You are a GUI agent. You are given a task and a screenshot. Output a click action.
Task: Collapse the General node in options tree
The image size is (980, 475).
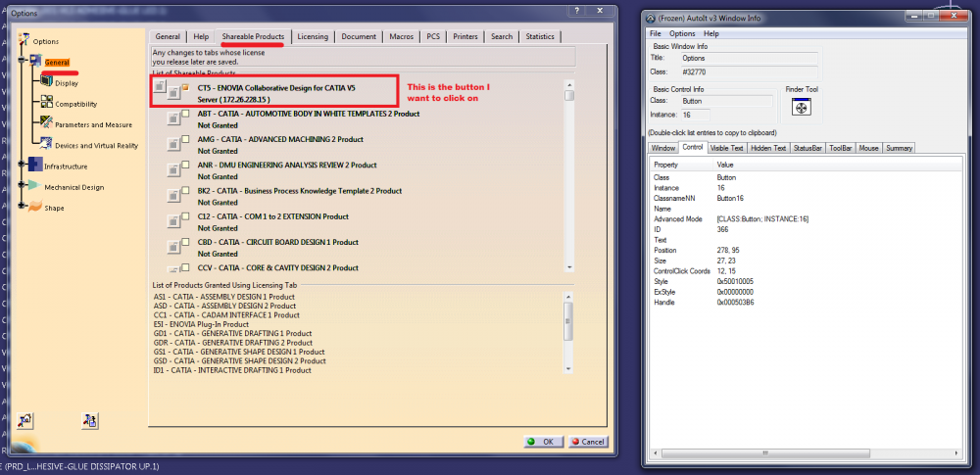coord(23,62)
